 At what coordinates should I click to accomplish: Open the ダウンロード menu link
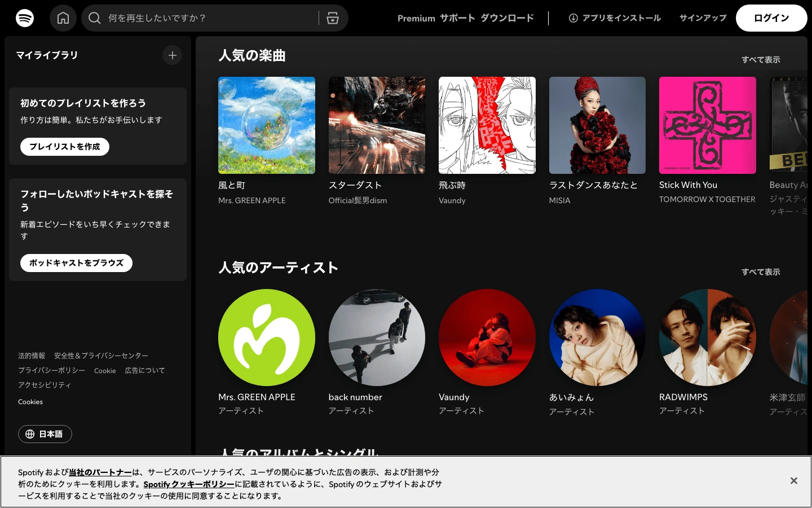click(507, 18)
